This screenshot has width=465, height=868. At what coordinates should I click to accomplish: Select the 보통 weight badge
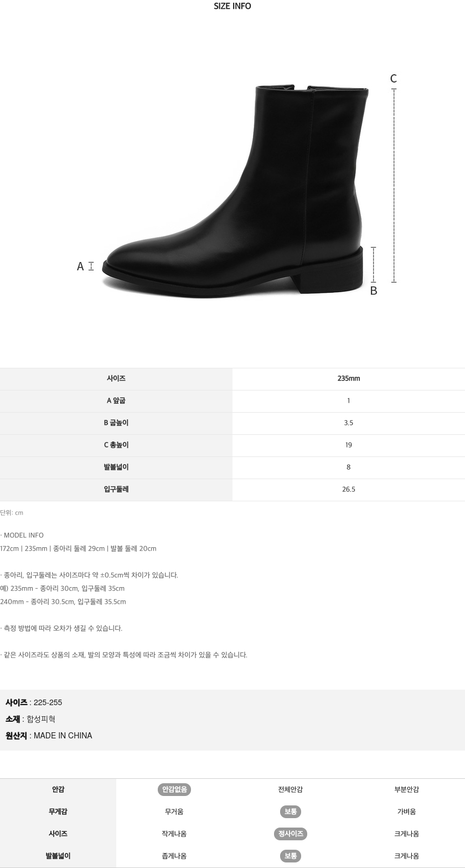[x=291, y=811]
